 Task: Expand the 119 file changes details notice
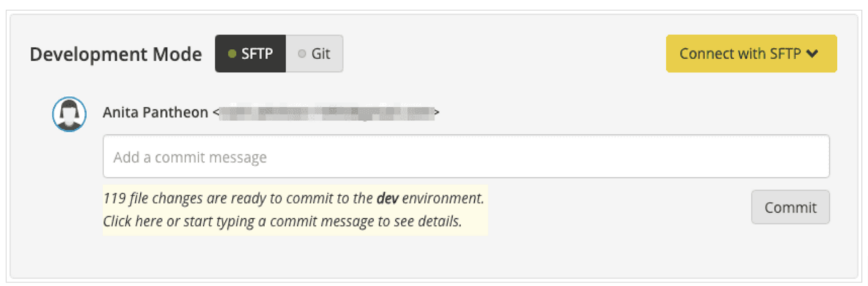coord(294,209)
